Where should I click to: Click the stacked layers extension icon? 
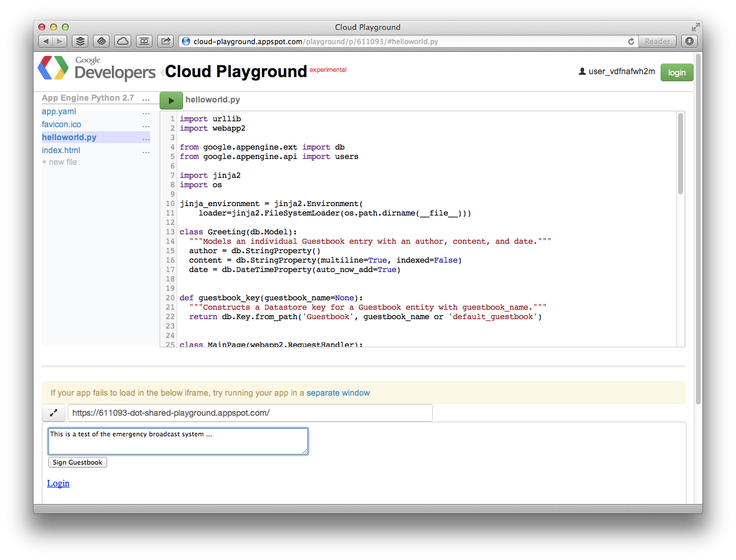(81, 41)
